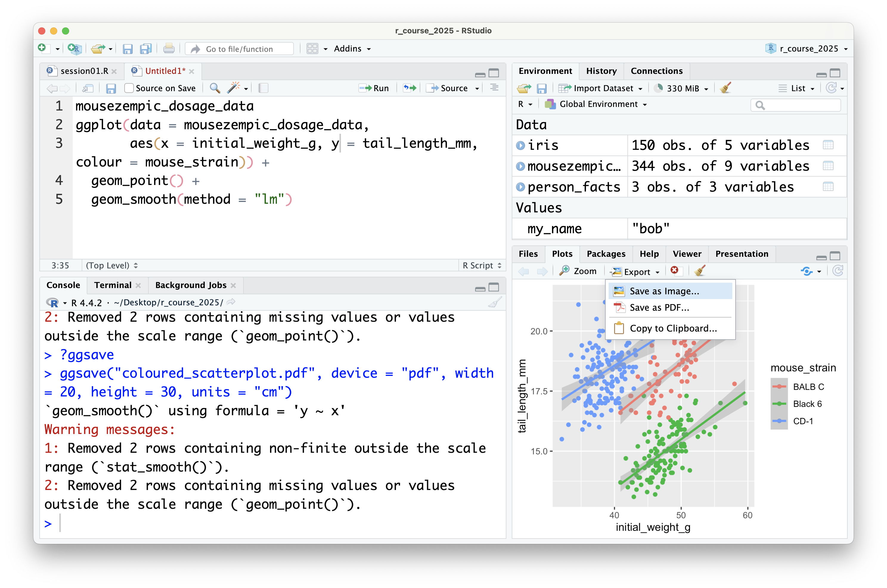
Task: Open the Files tab
Action: pos(528,254)
